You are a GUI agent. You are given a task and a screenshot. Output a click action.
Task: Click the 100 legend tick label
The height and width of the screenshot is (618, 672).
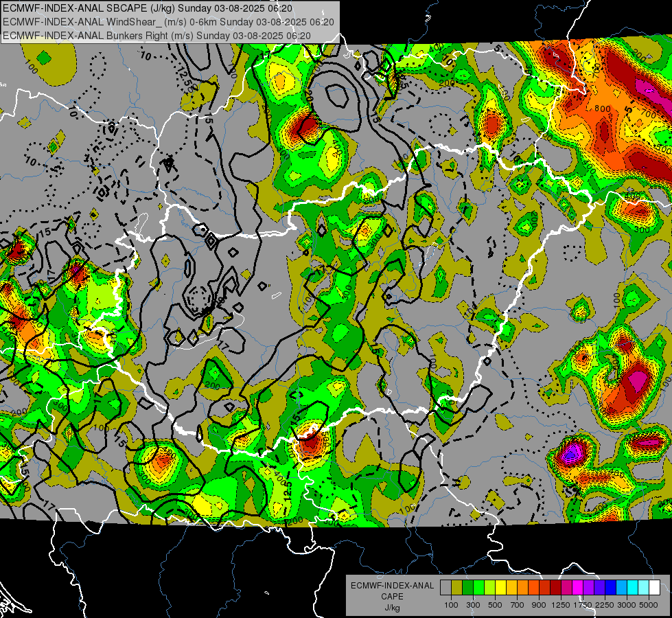pos(451,605)
